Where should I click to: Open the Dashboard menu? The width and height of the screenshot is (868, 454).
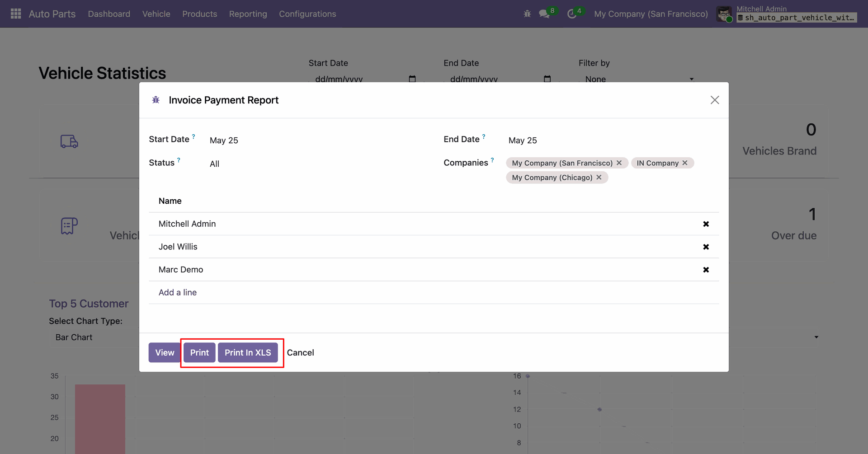tap(109, 14)
